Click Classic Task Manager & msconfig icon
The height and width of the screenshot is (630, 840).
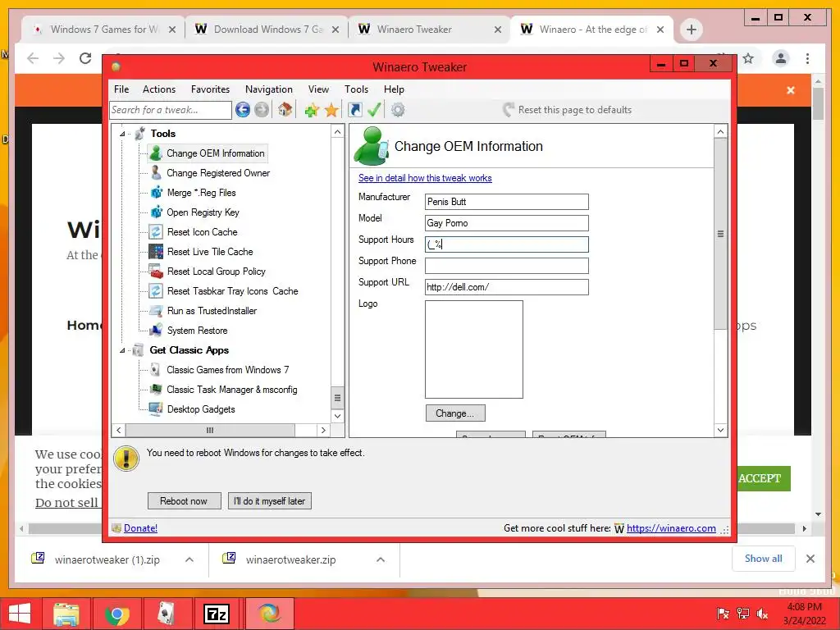[x=156, y=390]
